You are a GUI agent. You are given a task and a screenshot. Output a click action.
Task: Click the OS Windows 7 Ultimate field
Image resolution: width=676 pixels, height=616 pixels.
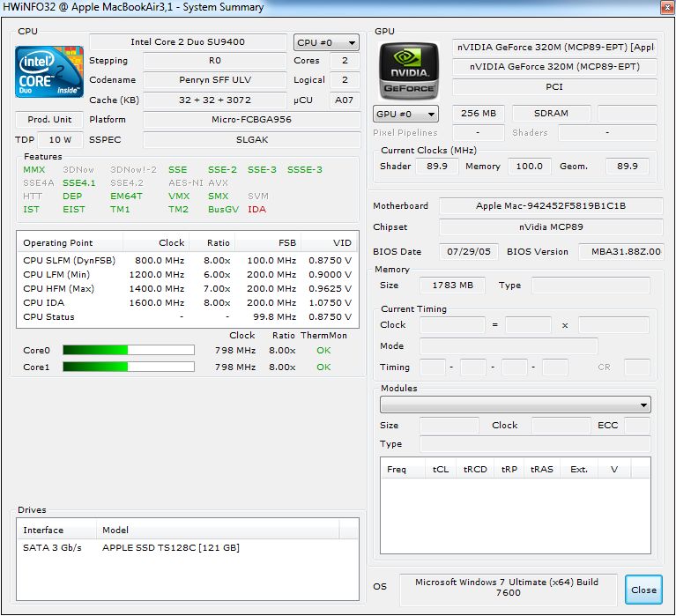click(x=508, y=590)
